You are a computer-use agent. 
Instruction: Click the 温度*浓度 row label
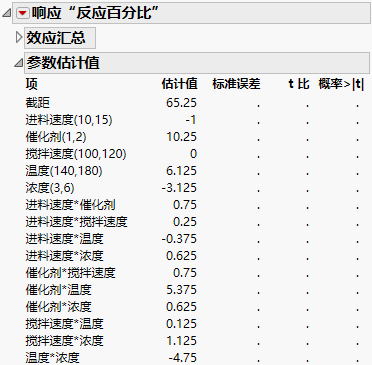click(52, 358)
